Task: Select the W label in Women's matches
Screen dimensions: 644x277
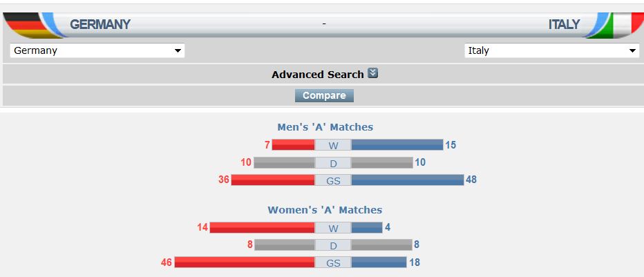Action: (x=333, y=228)
